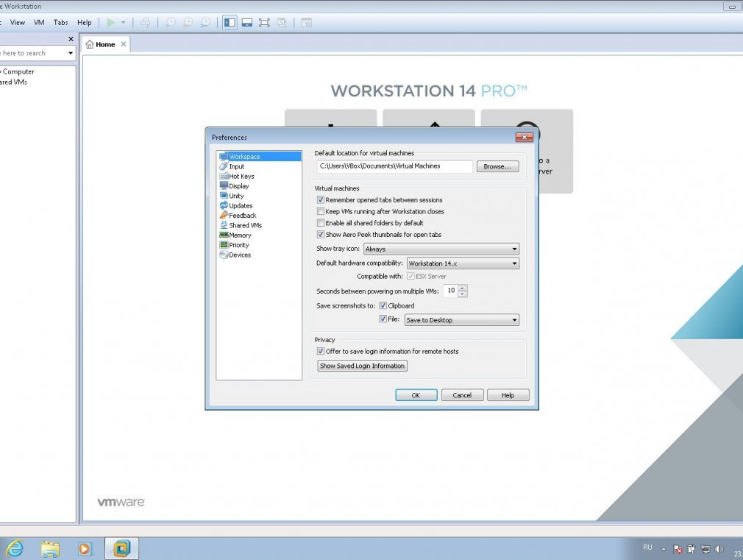The height and width of the screenshot is (560, 743).
Task: Toggle Remember opened tabs between sessions
Action: 321,199
